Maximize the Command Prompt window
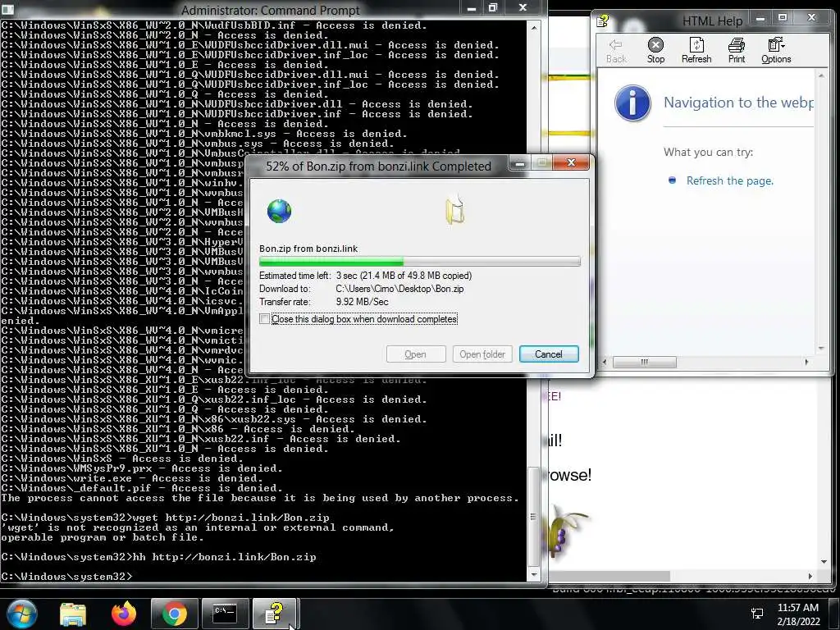This screenshot has width=840, height=630. coord(493,7)
